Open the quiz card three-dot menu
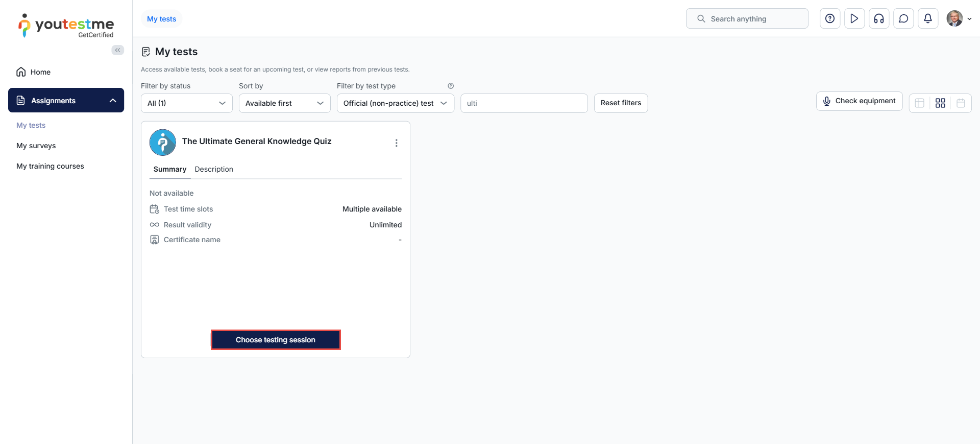 click(396, 143)
